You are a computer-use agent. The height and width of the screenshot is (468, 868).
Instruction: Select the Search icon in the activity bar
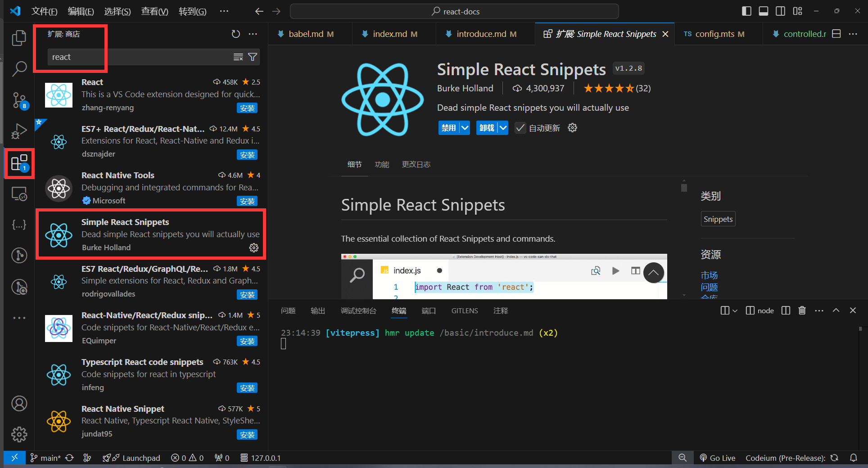click(19, 68)
